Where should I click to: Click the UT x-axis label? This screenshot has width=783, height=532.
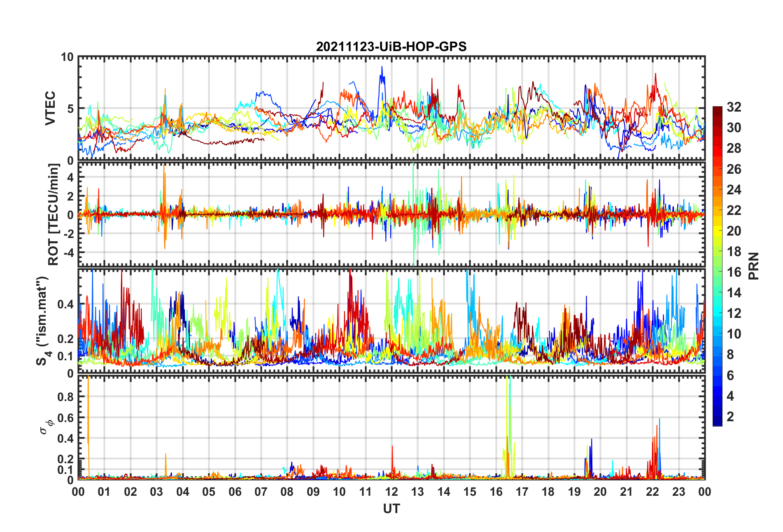tap(391, 509)
